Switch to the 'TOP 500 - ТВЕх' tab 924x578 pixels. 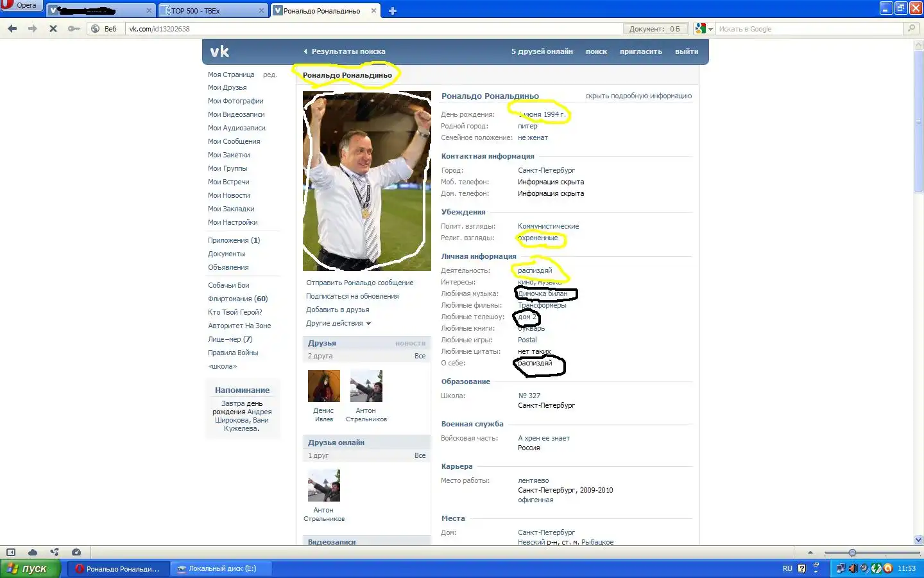pos(212,10)
